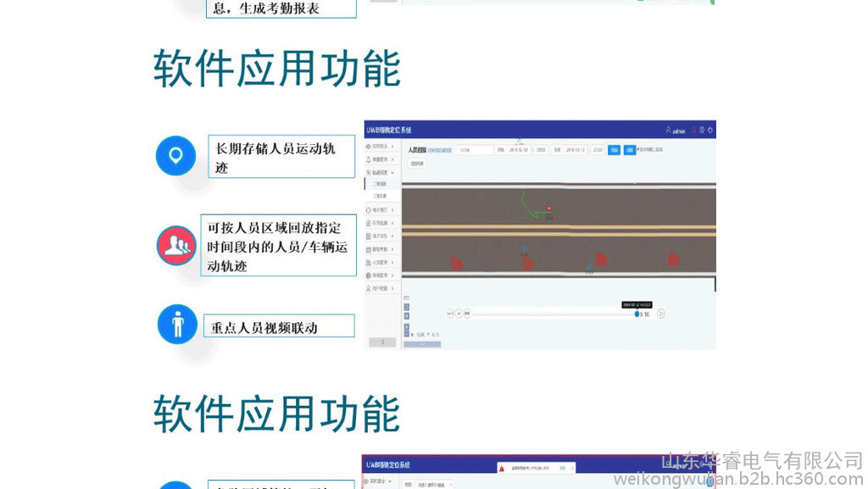Click the building icon in the sidebar

click(x=369, y=263)
